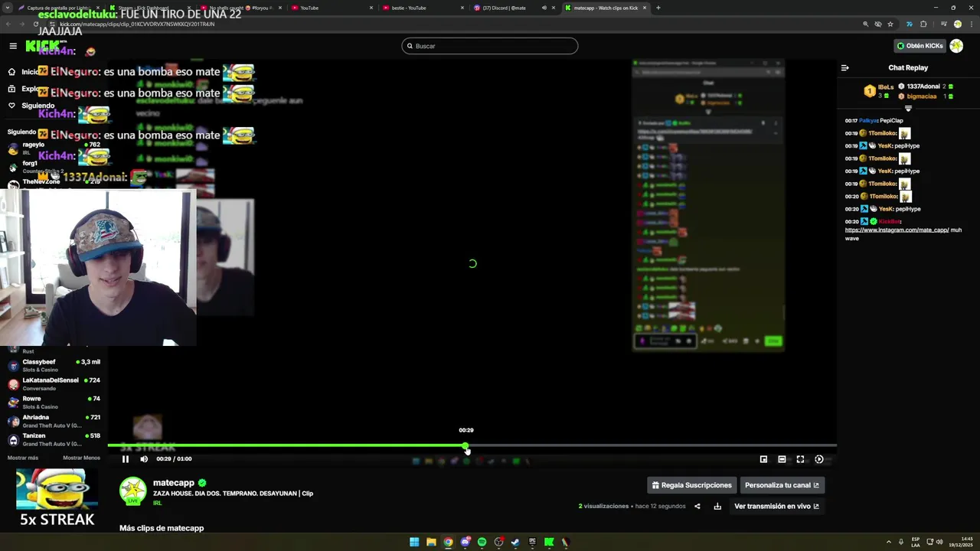Image resolution: width=980 pixels, height=551 pixels.
Task: Open Discord app from the taskbar
Action: pyautogui.click(x=465, y=542)
